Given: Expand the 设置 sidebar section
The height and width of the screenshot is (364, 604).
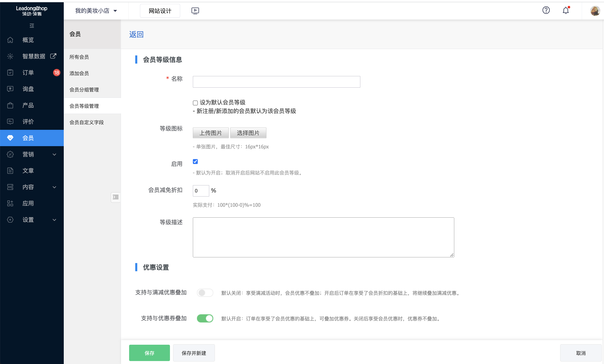Looking at the screenshot, I should (x=32, y=220).
